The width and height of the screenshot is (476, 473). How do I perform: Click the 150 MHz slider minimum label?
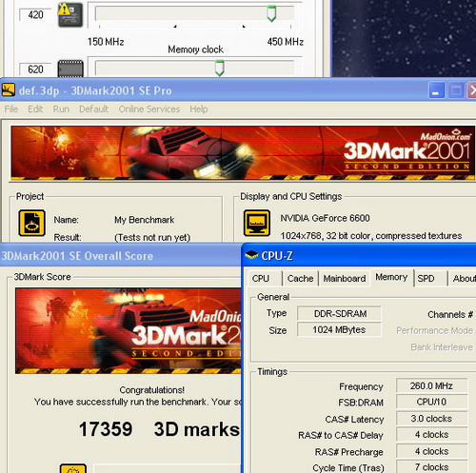tap(106, 42)
